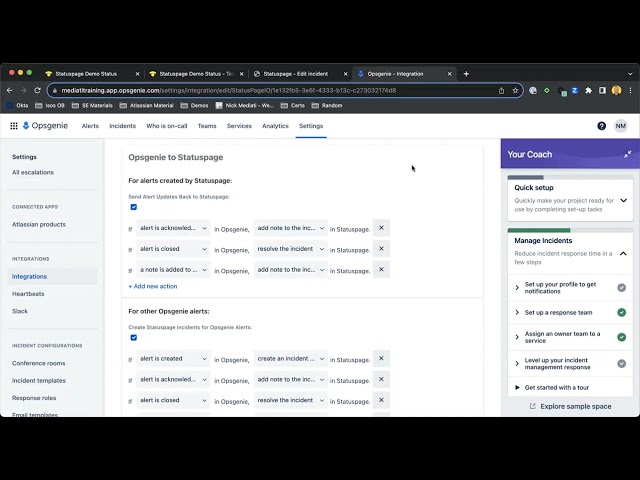Open the first 'alert is closed' condition dropdown

point(173,249)
